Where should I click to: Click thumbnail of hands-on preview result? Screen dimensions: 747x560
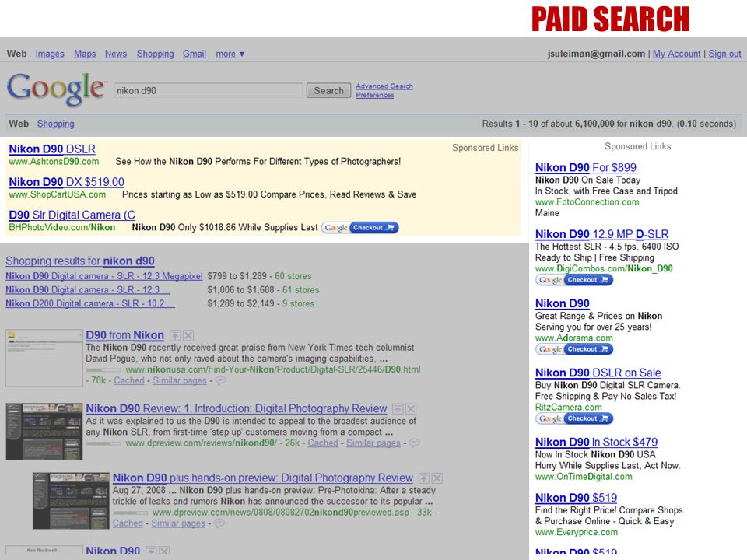point(71,500)
